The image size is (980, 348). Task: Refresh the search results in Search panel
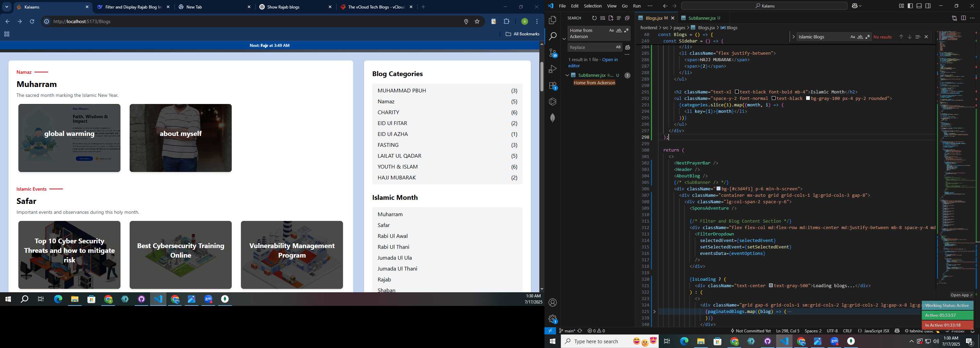[x=594, y=18]
